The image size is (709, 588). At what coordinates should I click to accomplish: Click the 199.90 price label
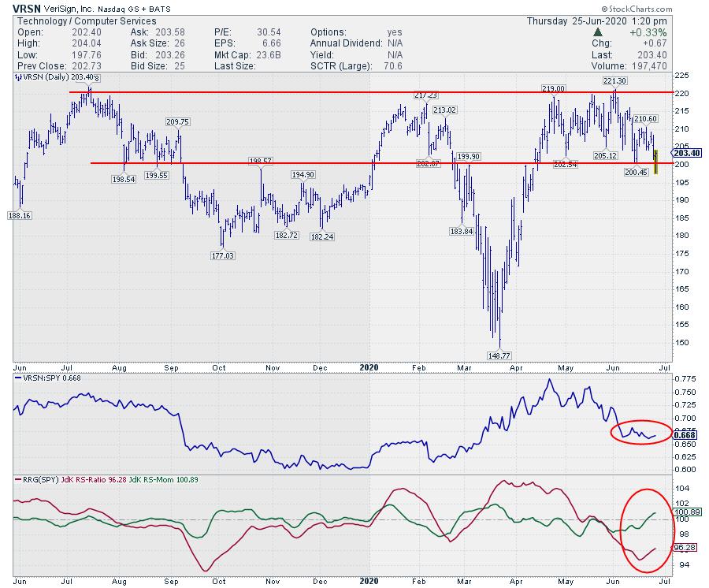(x=469, y=157)
